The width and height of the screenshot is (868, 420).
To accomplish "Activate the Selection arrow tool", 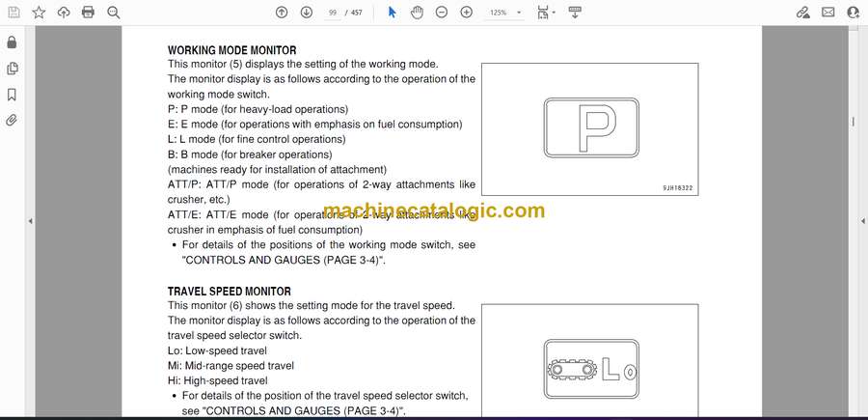I will click(392, 13).
